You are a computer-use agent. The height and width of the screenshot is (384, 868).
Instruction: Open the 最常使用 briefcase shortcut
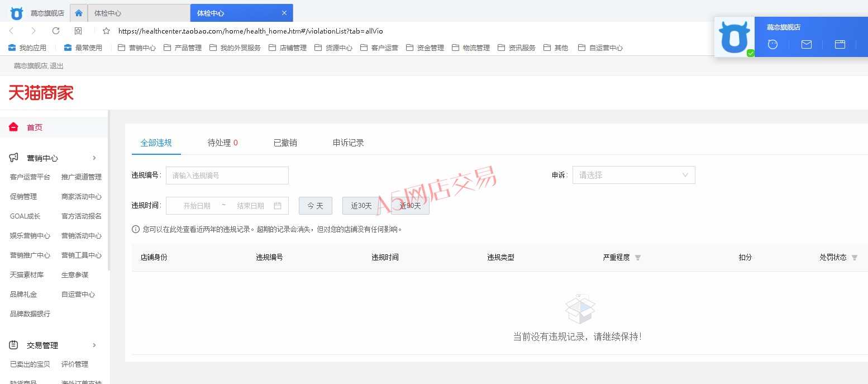[83, 48]
